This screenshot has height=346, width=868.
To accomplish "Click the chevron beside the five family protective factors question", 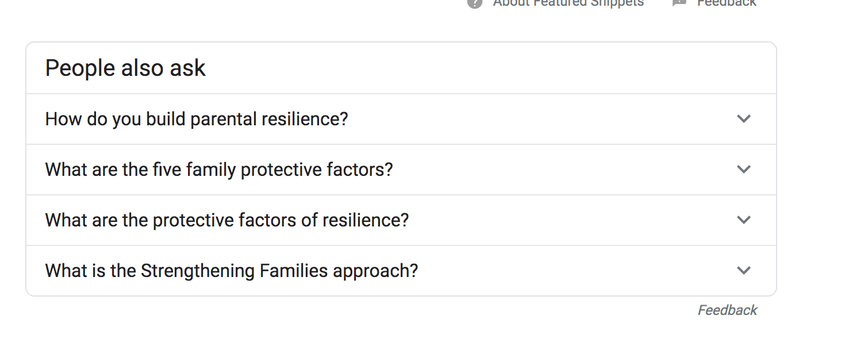I will (744, 170).
